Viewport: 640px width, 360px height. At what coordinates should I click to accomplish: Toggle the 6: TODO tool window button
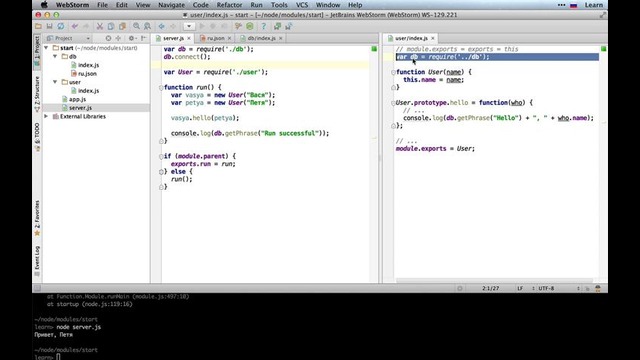point(37,137)
